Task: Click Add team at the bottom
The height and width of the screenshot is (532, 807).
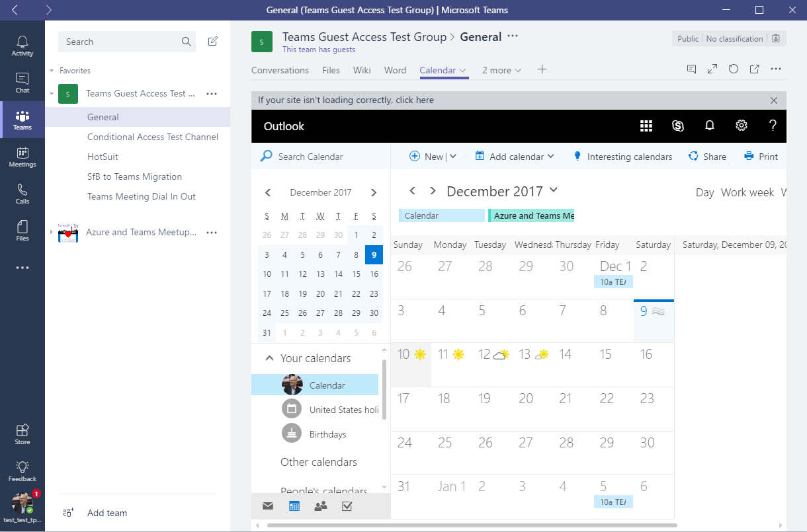Action: click(95, 513)
